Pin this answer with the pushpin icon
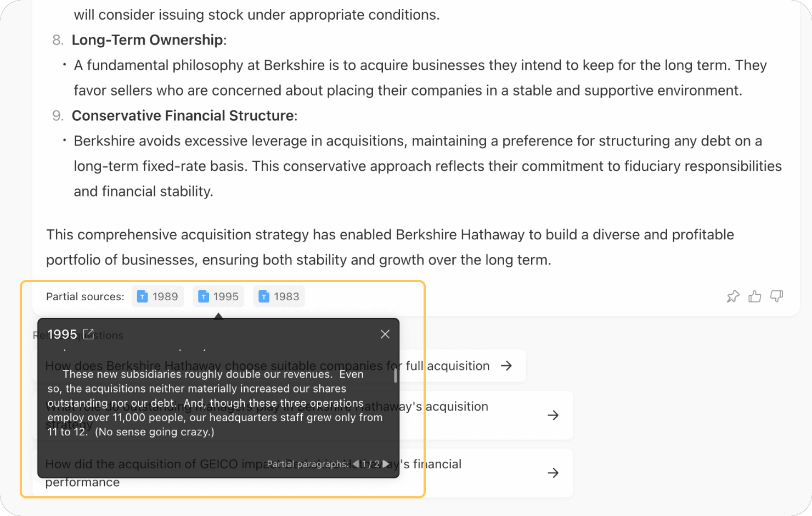Screen dimensions: 812x516 click(733, 297)
